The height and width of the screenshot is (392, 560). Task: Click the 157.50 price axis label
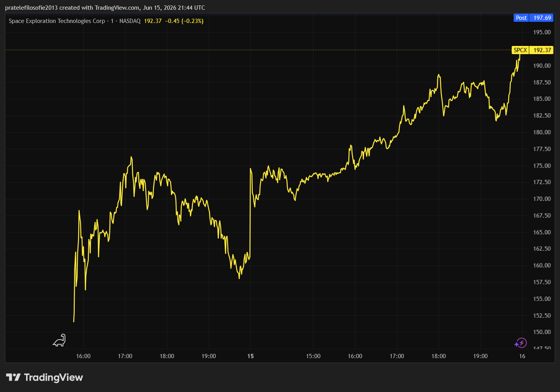542,282
